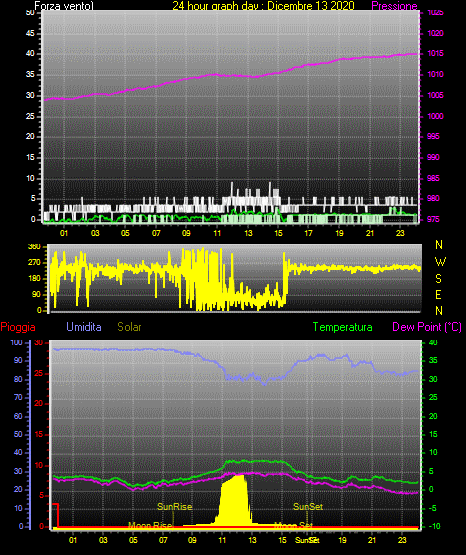This screenshot has width=466, height=555.
Task: Click the red rain bar at graph start
Action: tap(56, 515)
